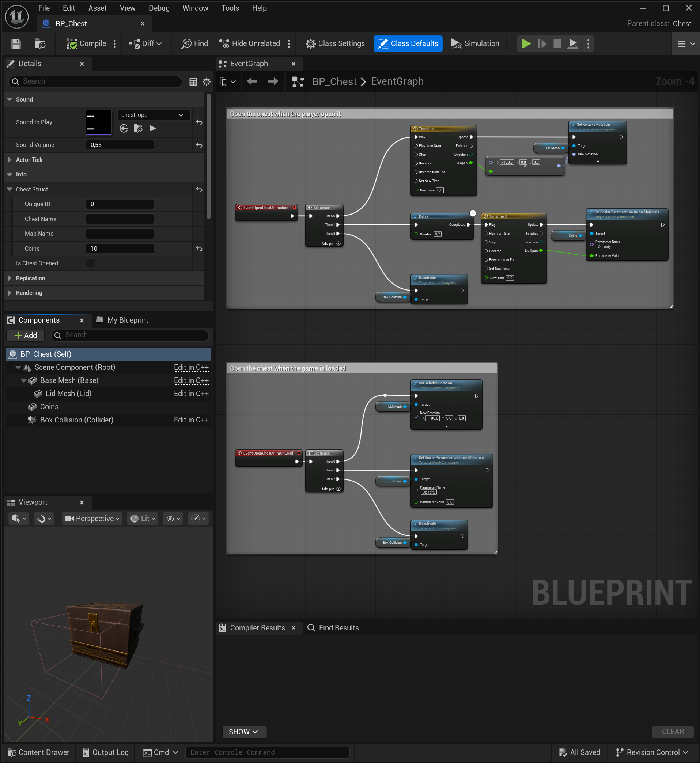
Task: Toggle Hide Unrelated nodes
Action: (x=250, y=43)
